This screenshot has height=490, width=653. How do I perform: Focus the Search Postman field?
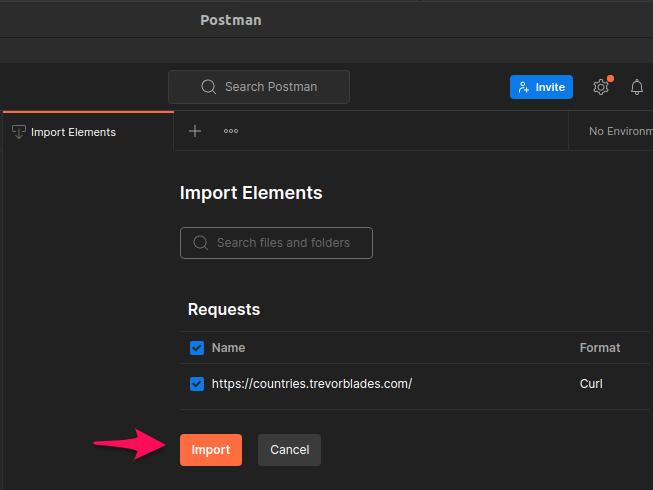tap(259, 87)
